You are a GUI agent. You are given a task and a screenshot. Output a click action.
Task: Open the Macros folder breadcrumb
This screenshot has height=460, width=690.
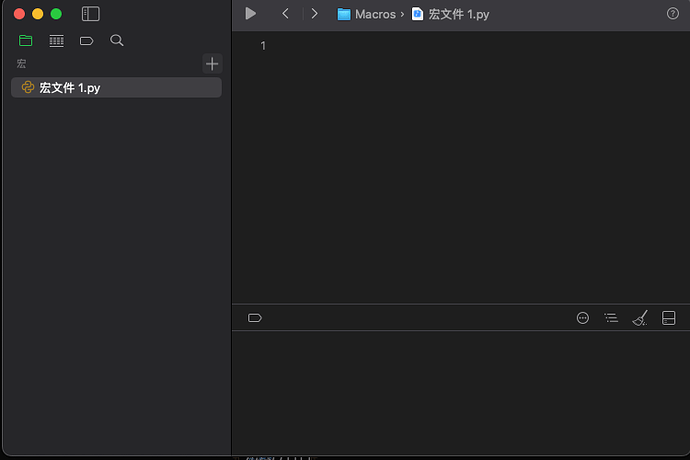[x=367, y=14]
